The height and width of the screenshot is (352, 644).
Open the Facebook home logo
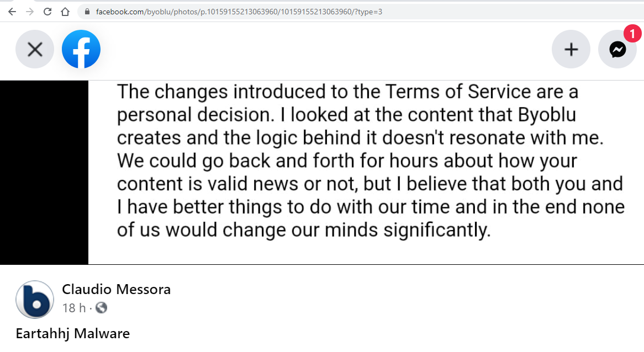[81, 49]
